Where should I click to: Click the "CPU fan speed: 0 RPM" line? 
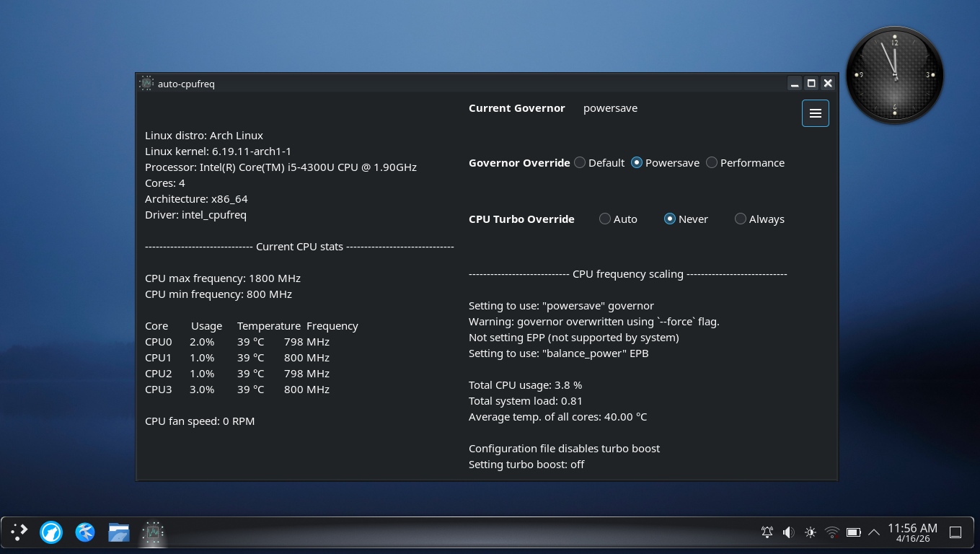tap(200, 421)
